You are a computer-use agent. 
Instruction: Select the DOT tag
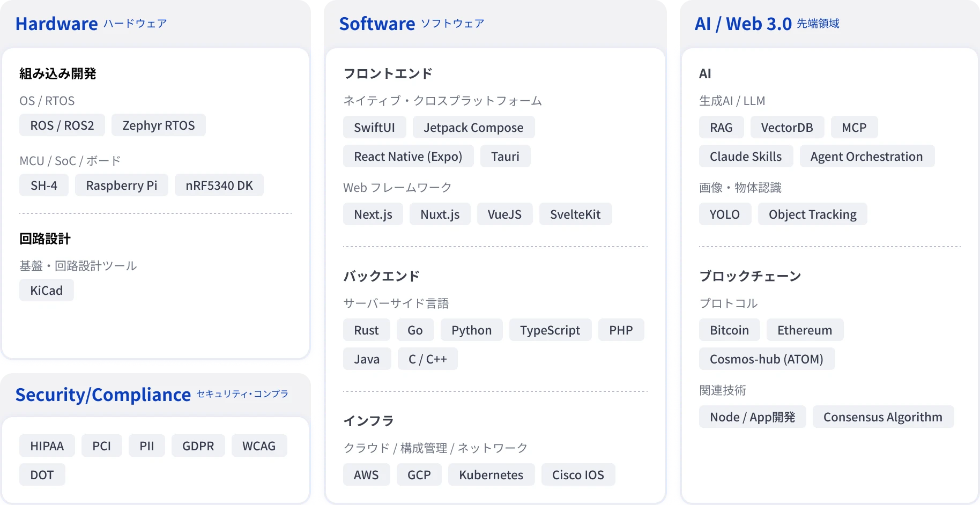(42, 474)
